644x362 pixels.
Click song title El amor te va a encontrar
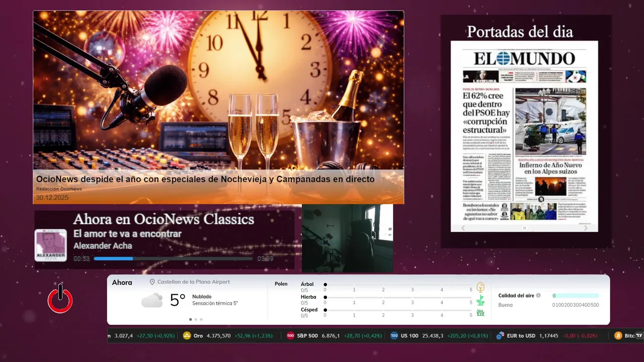tap(127, 234)
